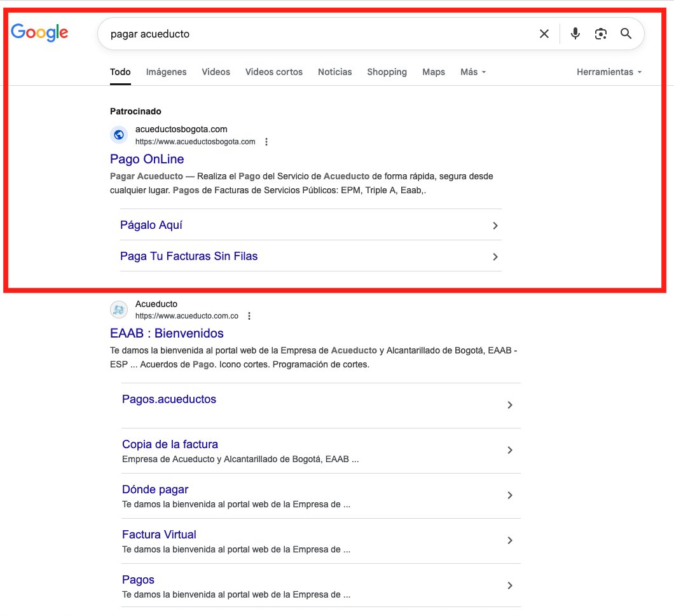The width and height of the screenshot is (674, 616).
Task: Switch to the Imágenes tab
Action: [166, 72]
